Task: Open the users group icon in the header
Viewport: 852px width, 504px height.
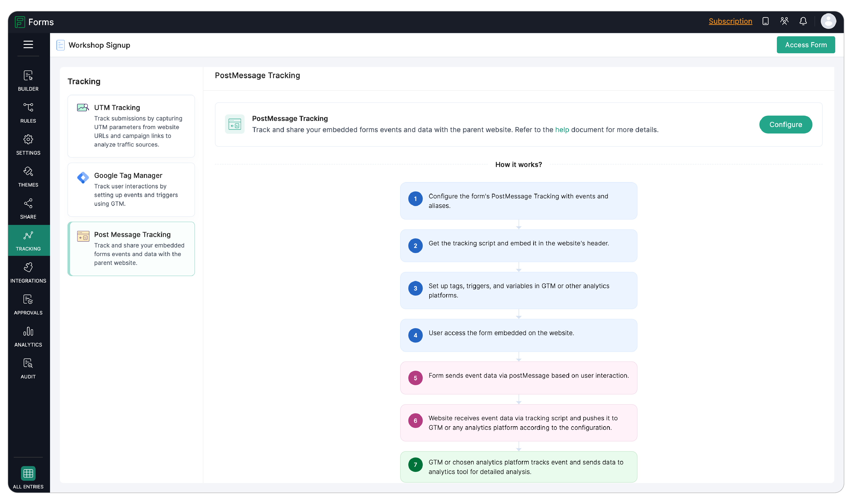Action: 784,21
